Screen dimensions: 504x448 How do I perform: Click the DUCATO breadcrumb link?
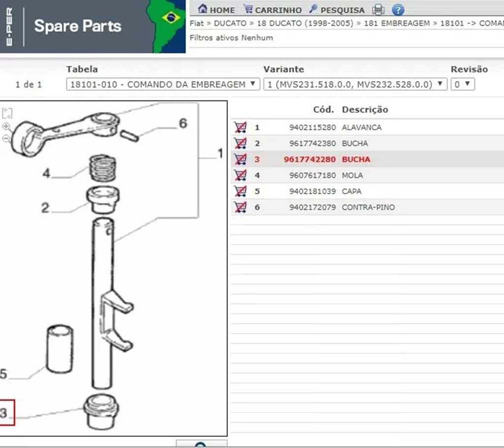[x=230, y=23]
